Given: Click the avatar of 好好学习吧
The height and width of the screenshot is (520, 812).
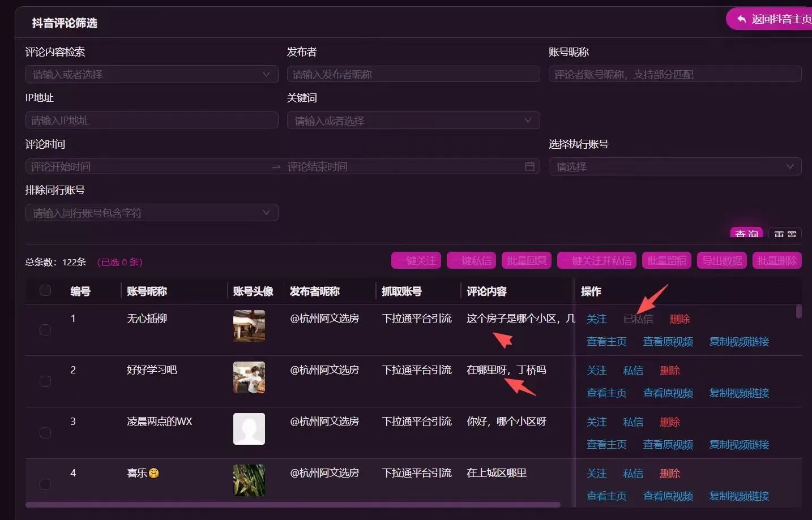Looking at the screenshot, I should (x=249, y=377).
